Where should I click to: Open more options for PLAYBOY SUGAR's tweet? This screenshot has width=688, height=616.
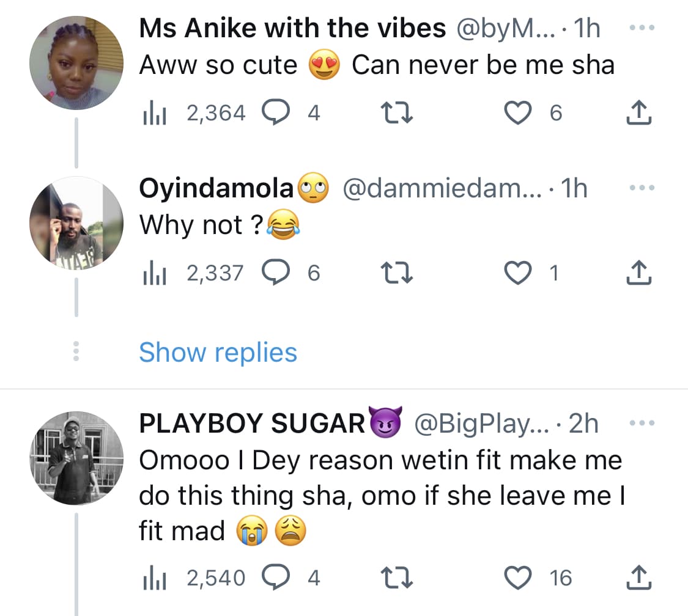tap(642, 424)
